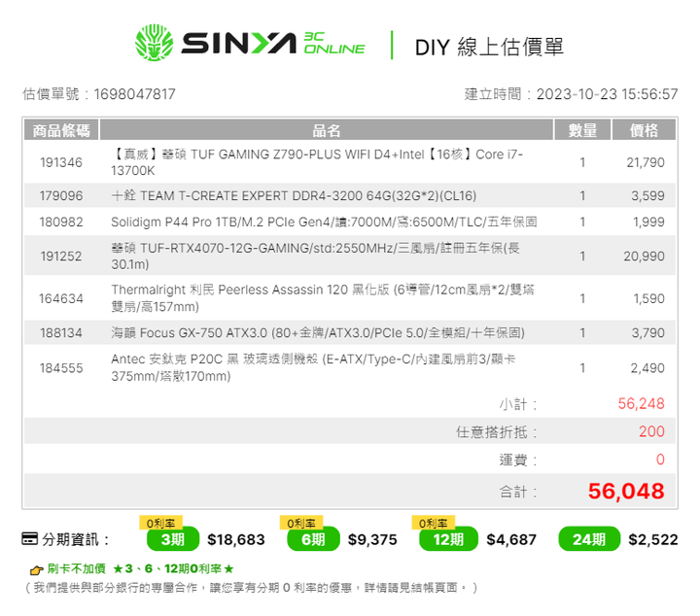Click quote number 1698047817
700x616 pixels.
134,94
